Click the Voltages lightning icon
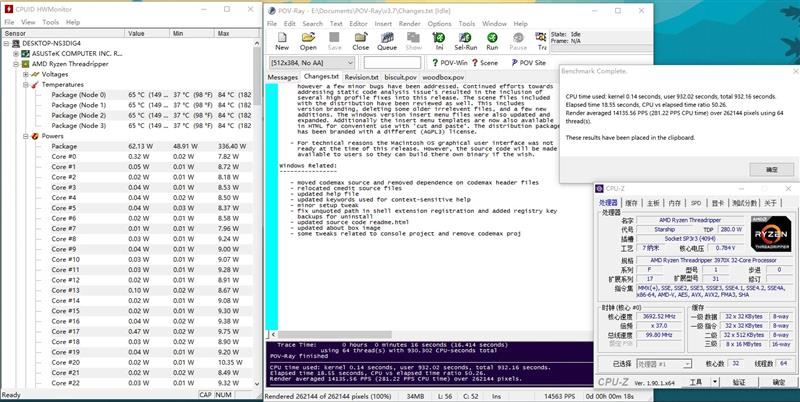Viewport: 800px width, 402px height. [x=35, y=74]
